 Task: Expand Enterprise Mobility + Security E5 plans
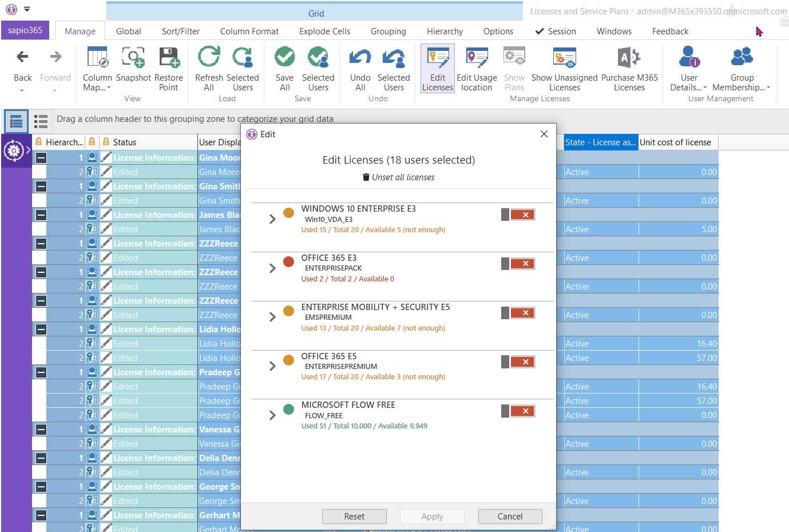coord(272,317)
